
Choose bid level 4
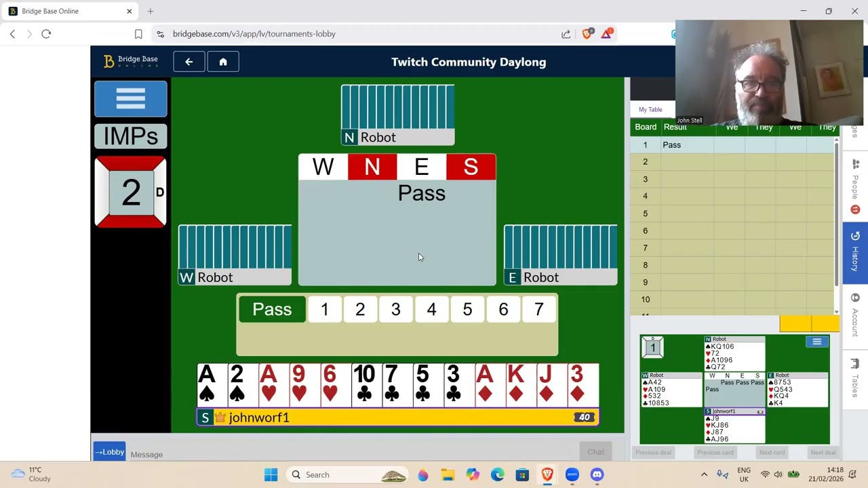coord(431,310)
